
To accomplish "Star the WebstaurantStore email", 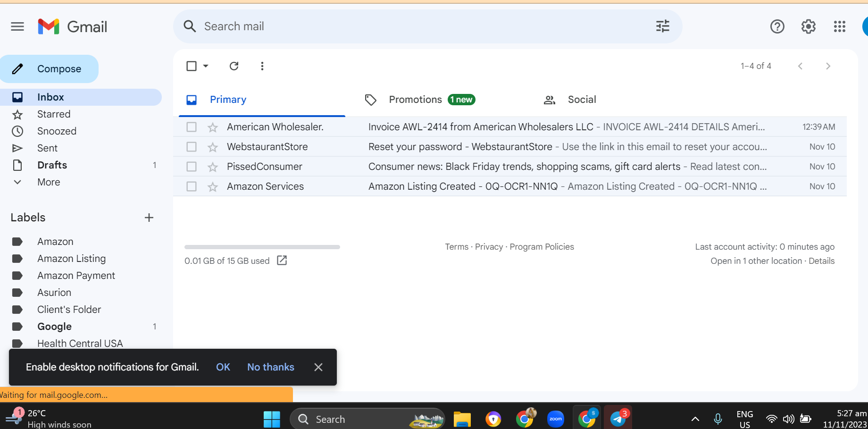I will pyautogui.click(x=213, y=147).
